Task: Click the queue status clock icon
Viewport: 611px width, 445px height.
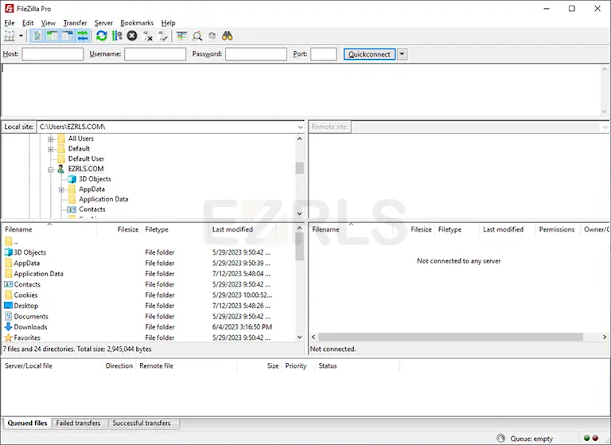Action: coord(501,438)
